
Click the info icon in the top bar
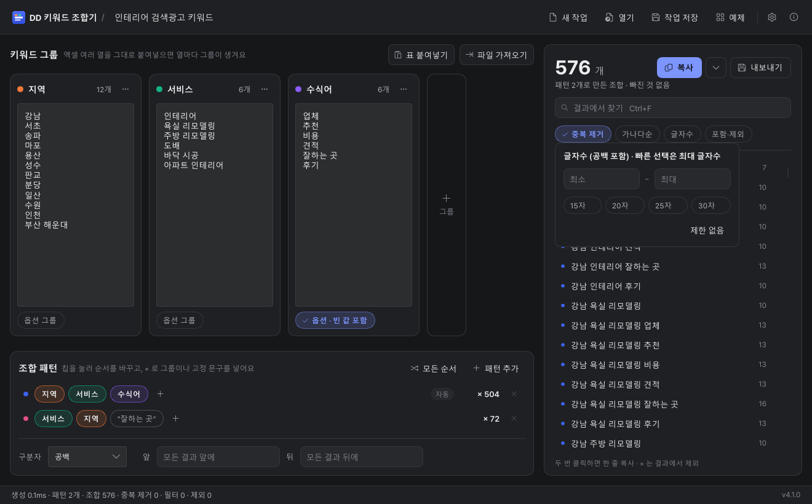point(794,17)
